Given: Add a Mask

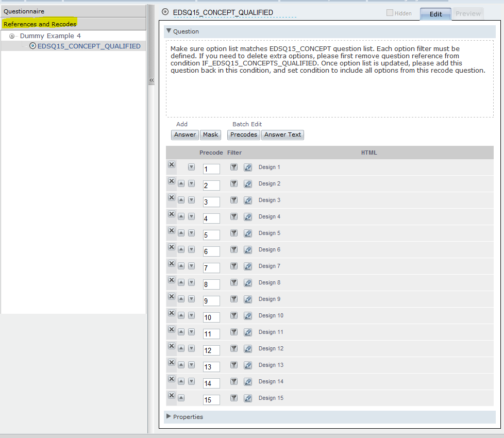Looking at the screenshot, I should (x=211, y=134).
